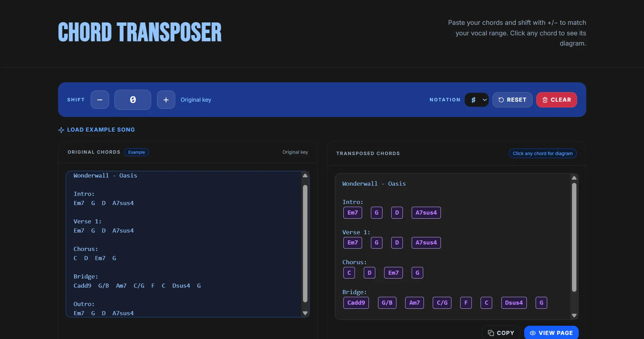
Task: Click the last G chord chip in Bridge
Action: [x=541, y=303]
